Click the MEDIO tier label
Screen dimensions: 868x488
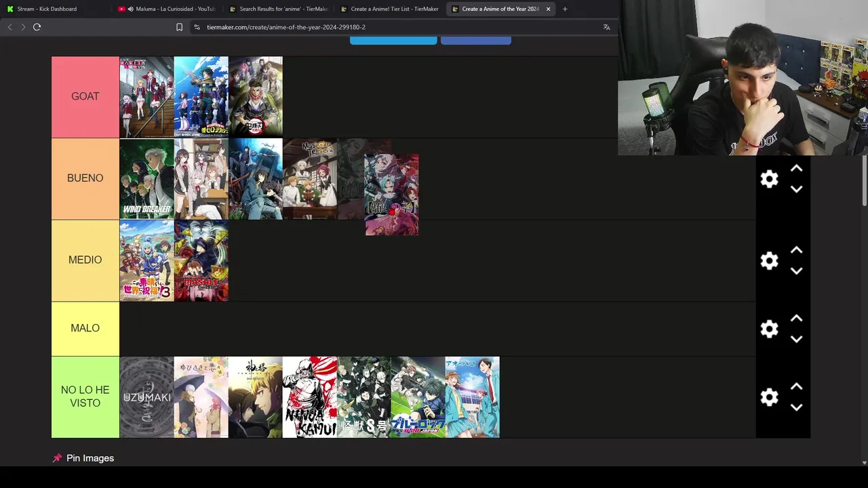[x=85, y=261]
